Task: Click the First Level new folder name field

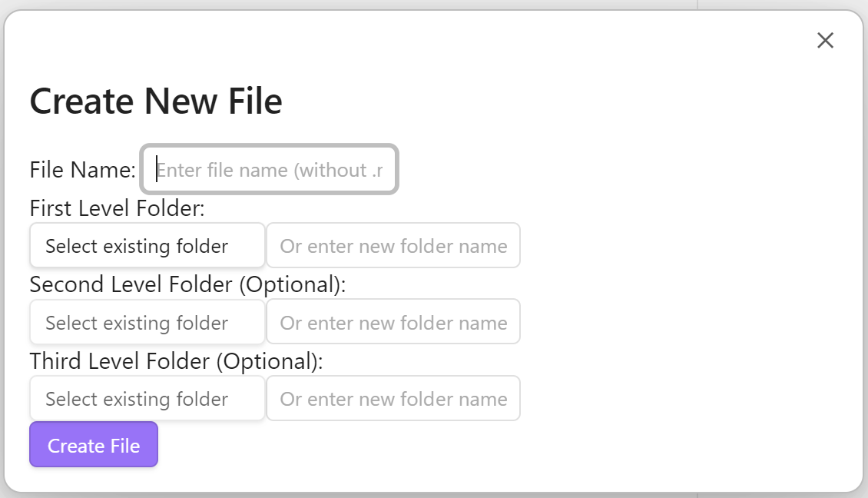Action: click(393, 245)
